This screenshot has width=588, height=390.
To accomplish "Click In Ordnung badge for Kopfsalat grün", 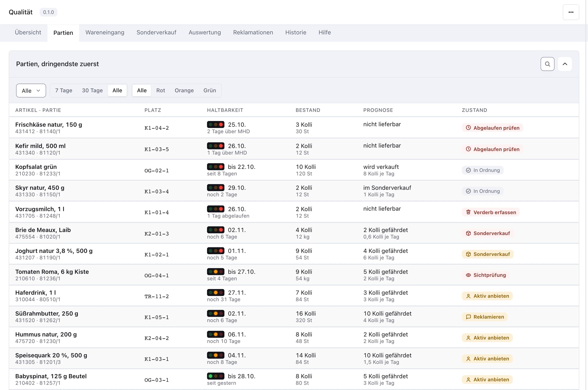I will (483, 170).
